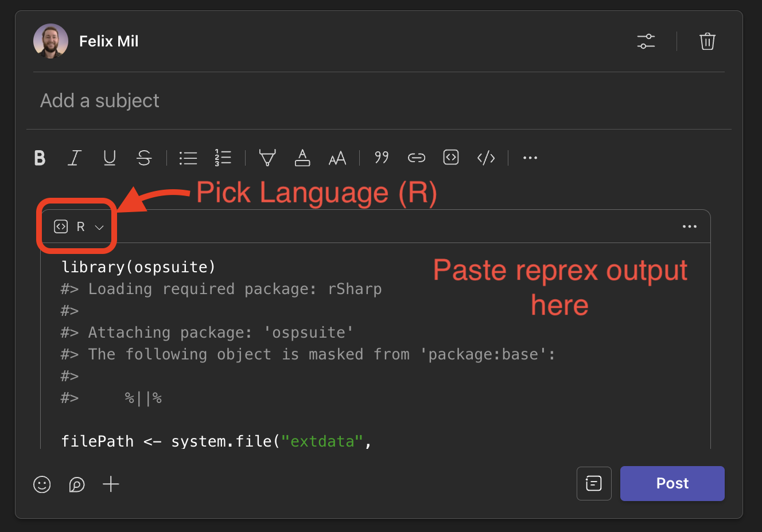The height and width of the screenshot is (532, 762).
Task: Open more actions plus icon
Action: pos(111,484)
